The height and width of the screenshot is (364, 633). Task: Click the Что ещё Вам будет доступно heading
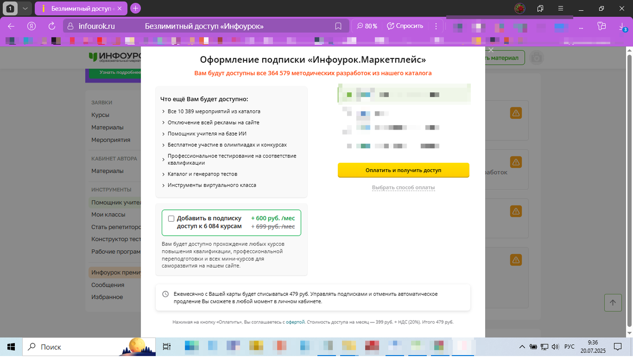[204, 99]
